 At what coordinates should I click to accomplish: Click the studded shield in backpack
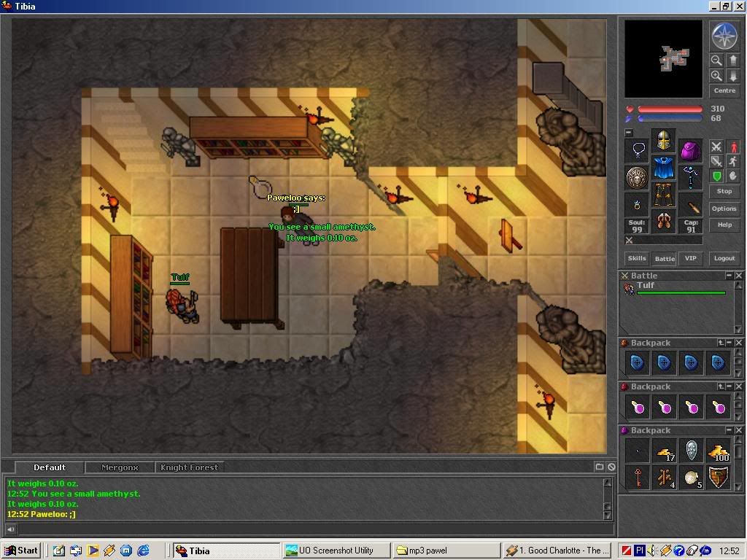point(691,451)
